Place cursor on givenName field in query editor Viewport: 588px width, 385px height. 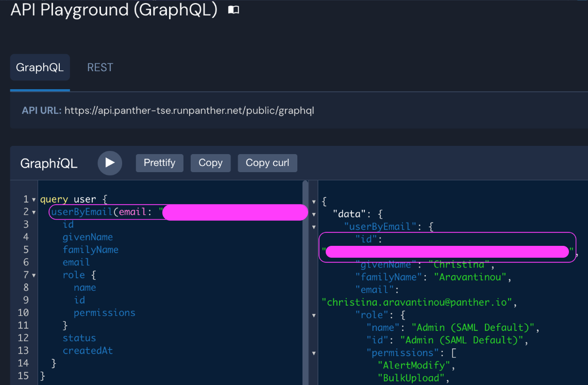pos(88,237)
